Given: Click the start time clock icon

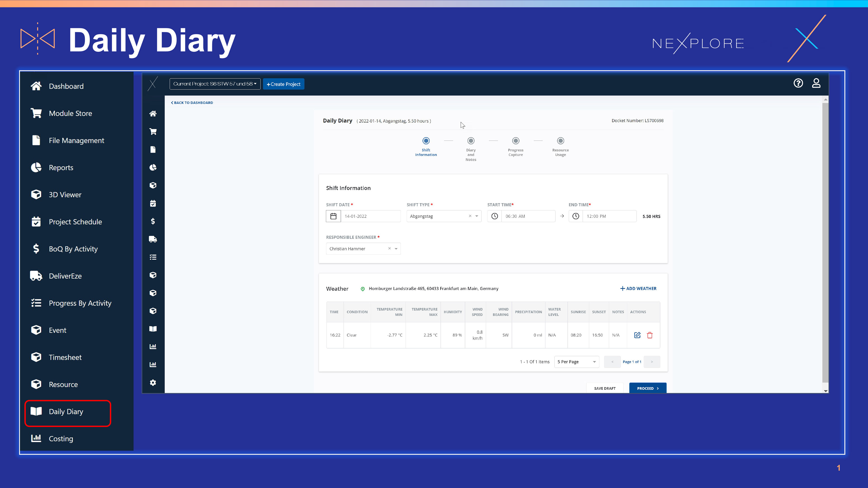Looking at the screenshot, I should click(x=494, y=216).
